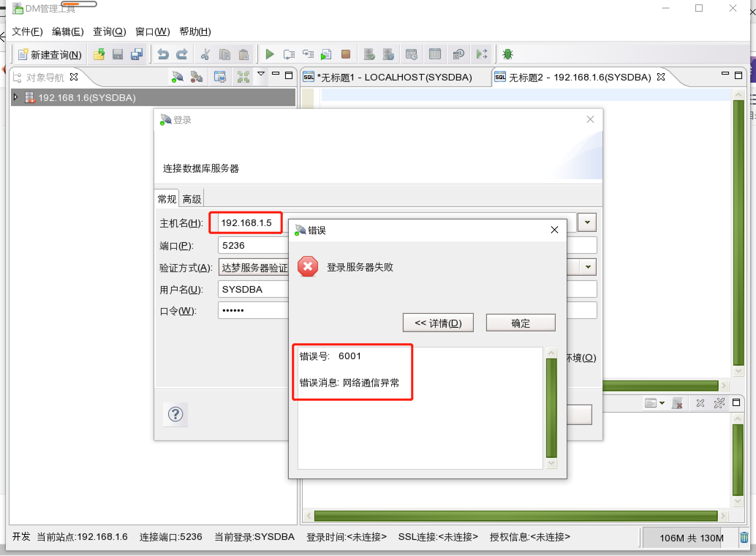
Task: Open the 查询(Q) menu
Action: pyautogui.click(x=109, y=32)
